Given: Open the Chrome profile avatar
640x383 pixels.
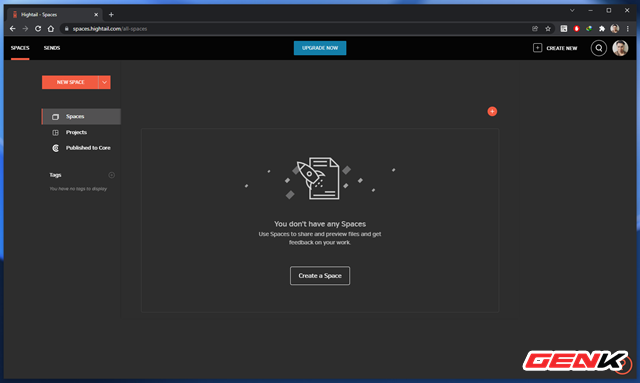Looking at the screenshot, I should pyautogui.click(x=615, y=29).
